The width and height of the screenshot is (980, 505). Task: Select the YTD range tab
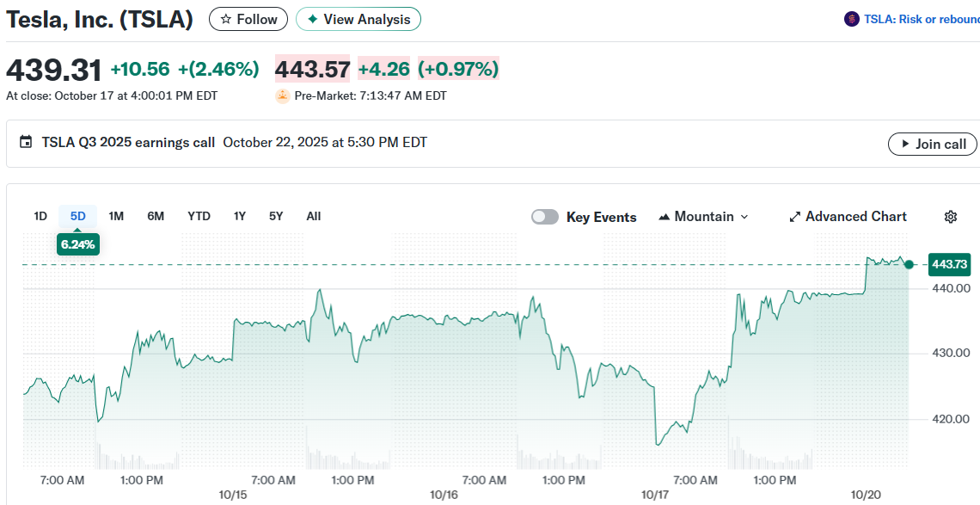[x=199, y=216]
